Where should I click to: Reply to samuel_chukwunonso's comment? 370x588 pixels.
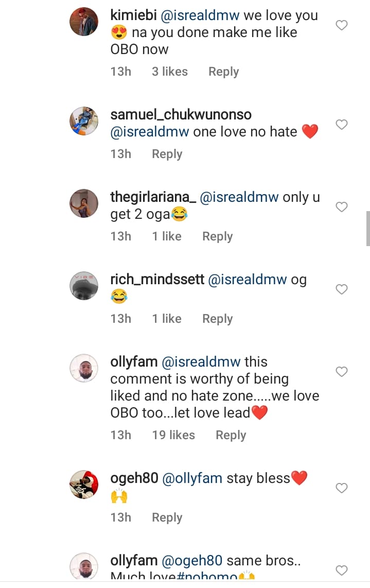[167, 154]
